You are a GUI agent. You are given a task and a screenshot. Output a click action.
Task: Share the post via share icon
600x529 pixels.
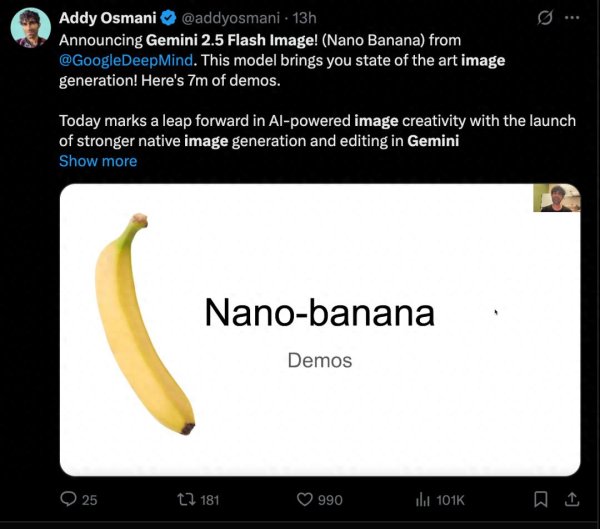pos(572,499)
